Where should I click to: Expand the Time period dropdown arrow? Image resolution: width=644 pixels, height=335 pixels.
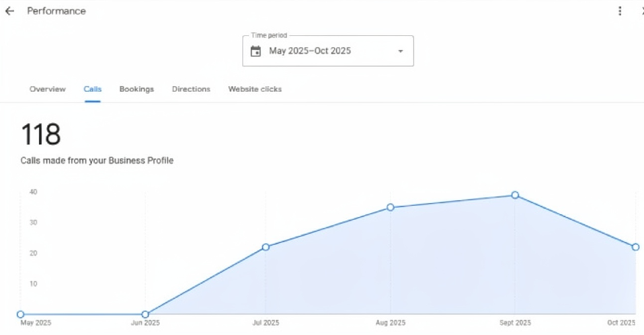tap(401, 51)
